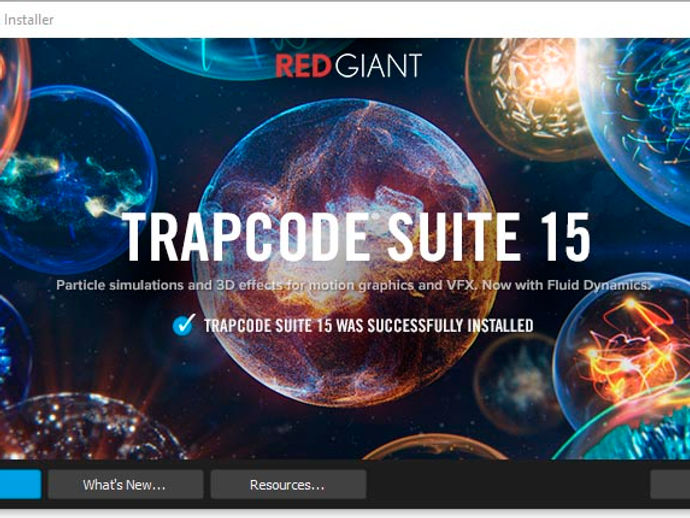The width and height of the screenshot is (690, 518).
Task: Open the What's New… button
Action: (125, 484)
